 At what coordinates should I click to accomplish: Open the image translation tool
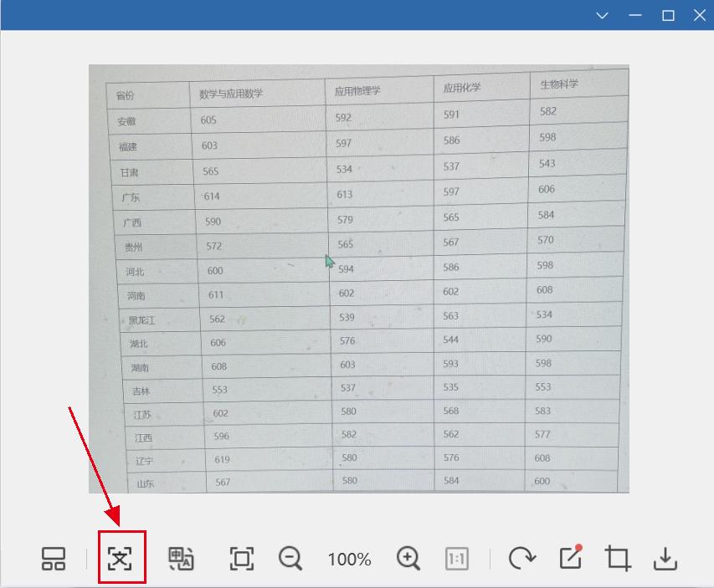click(x=181, y=559)
